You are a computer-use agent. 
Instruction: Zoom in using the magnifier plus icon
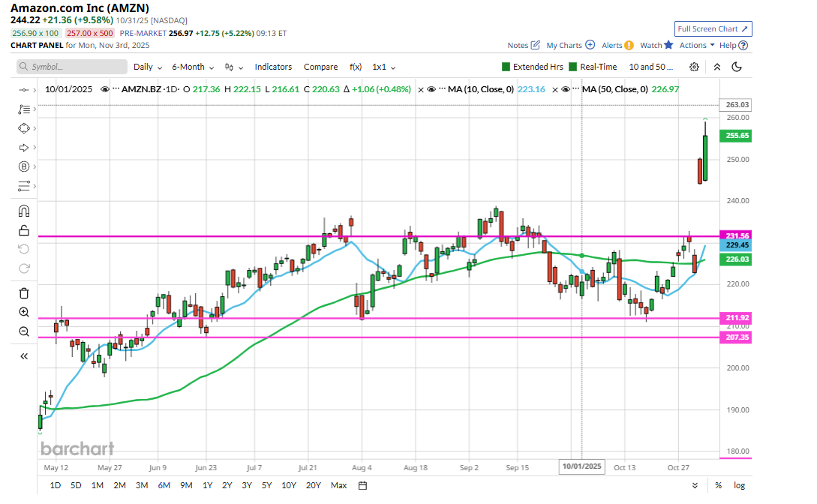(x=24, y=312)
